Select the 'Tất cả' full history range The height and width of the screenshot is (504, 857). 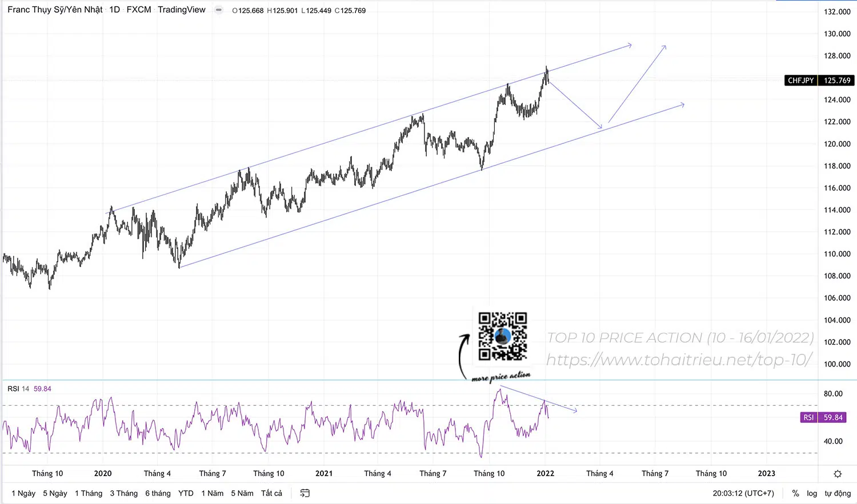(x=271, y=493)
